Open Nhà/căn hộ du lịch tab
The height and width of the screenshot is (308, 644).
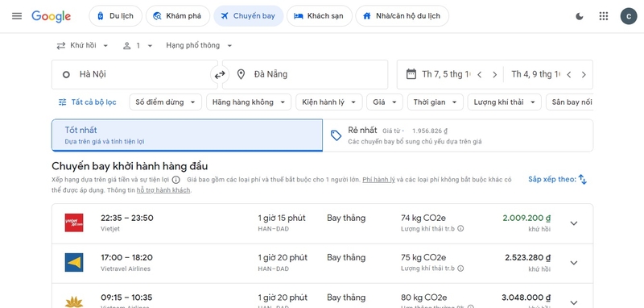[x=402, y=16]
